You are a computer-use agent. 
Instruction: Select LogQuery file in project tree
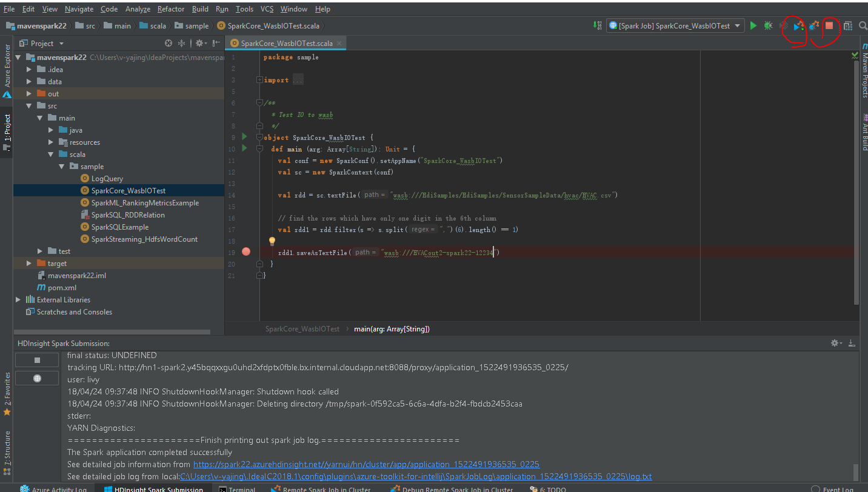[107, 179]
